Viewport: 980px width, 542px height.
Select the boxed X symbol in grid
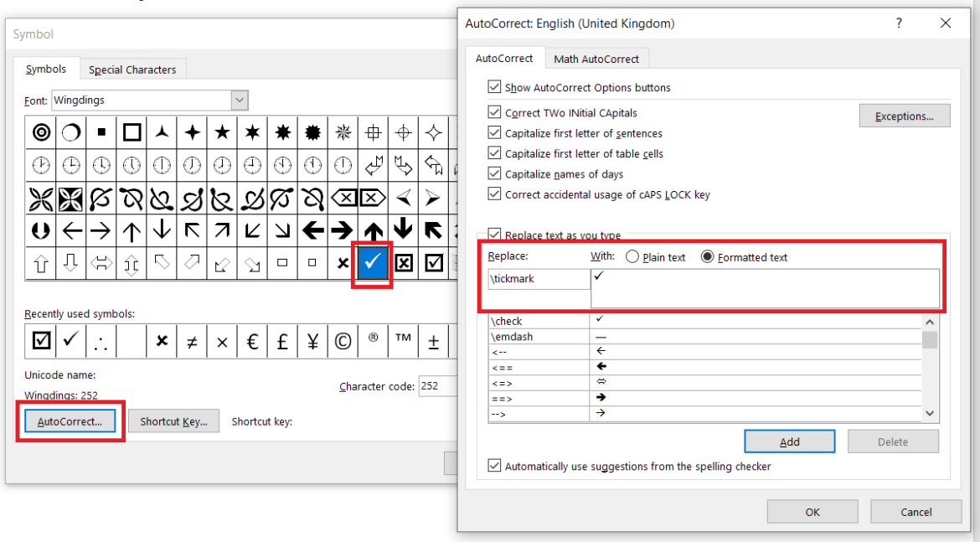[403, 263]
